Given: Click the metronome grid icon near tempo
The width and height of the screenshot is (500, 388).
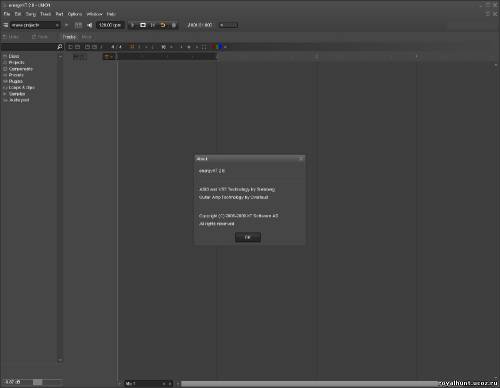Looking at the screenshot, I should (78, 25).
